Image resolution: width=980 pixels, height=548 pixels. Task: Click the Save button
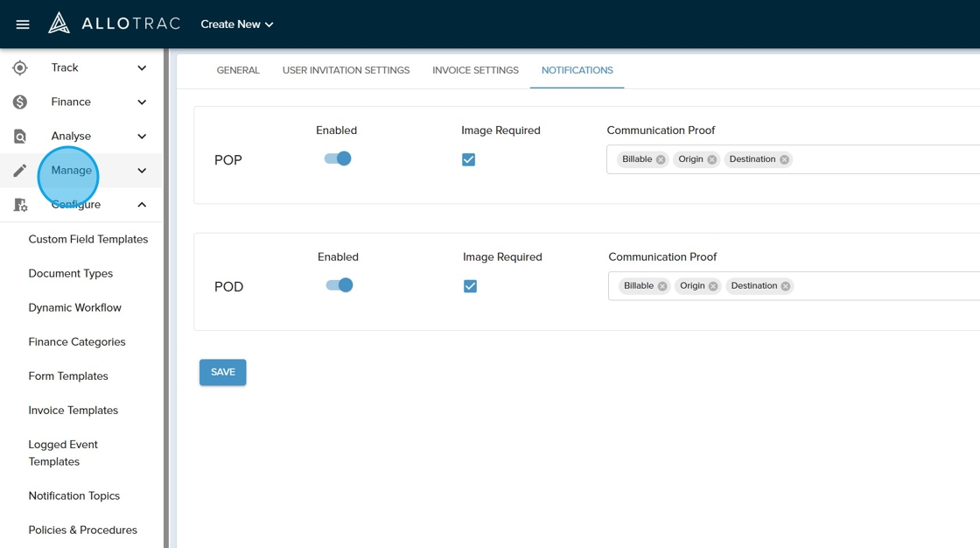(223, 372)
